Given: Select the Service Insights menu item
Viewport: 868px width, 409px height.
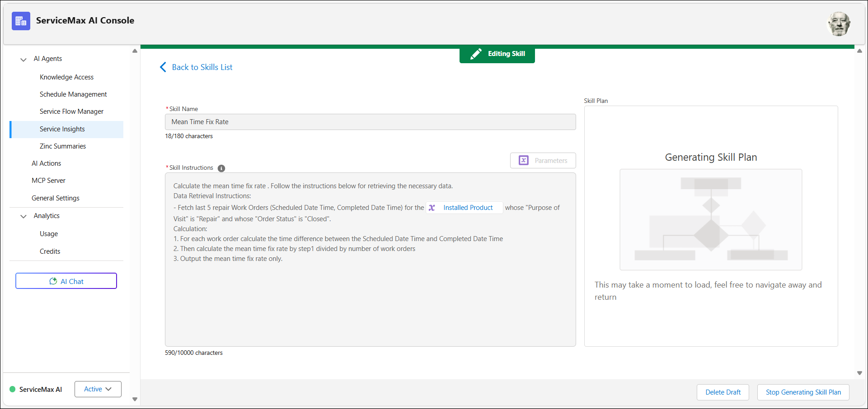Looking at the screenshot, I should coord(66,129).
